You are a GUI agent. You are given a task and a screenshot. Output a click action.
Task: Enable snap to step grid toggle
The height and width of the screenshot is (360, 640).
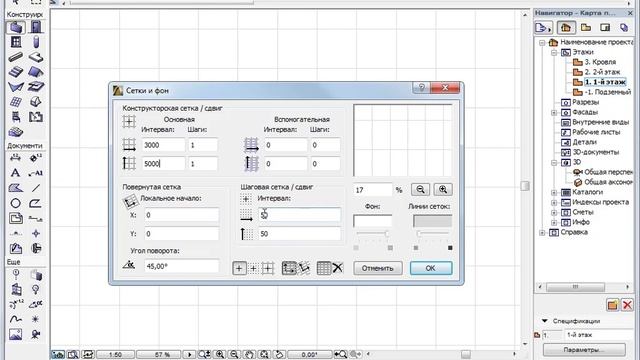(x=253, y=268)
